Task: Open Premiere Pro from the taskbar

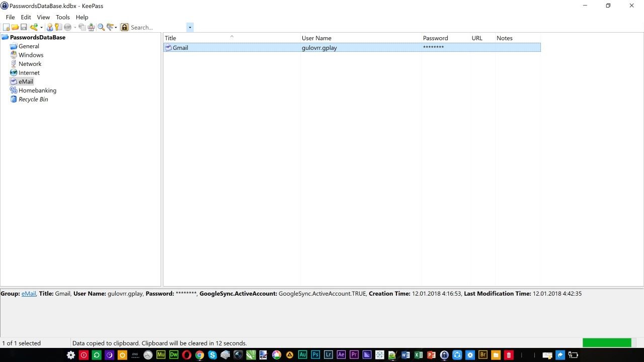Action: pos(354,355)
